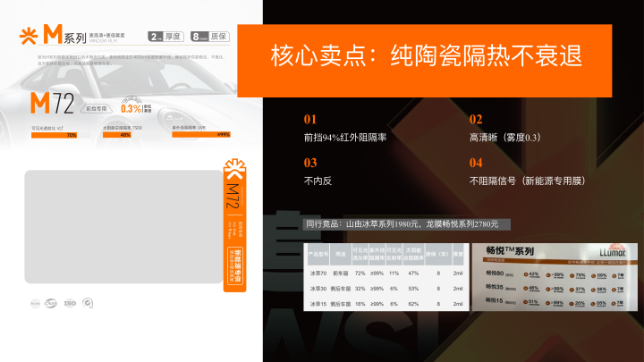Click the orange 核心卖点 title banner

pyautogui.click(x=425, y=61)
